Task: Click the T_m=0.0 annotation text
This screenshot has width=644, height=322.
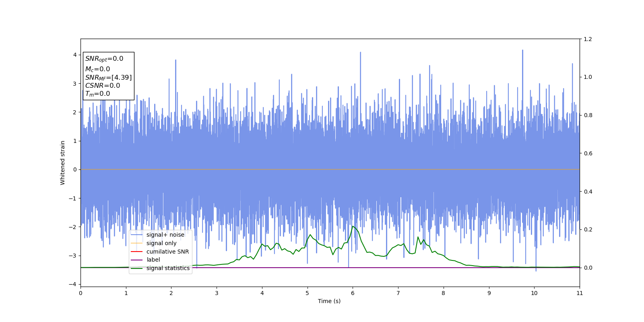Action: [97, 94]
